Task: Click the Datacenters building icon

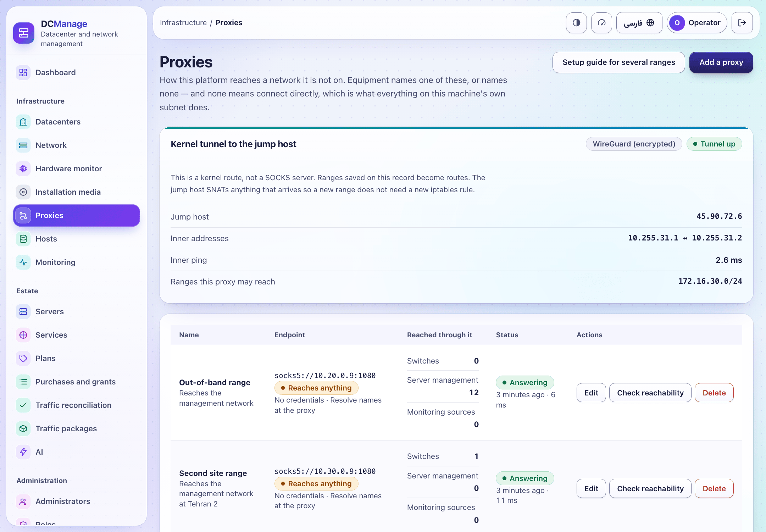Action: click(x=23, y=122)
